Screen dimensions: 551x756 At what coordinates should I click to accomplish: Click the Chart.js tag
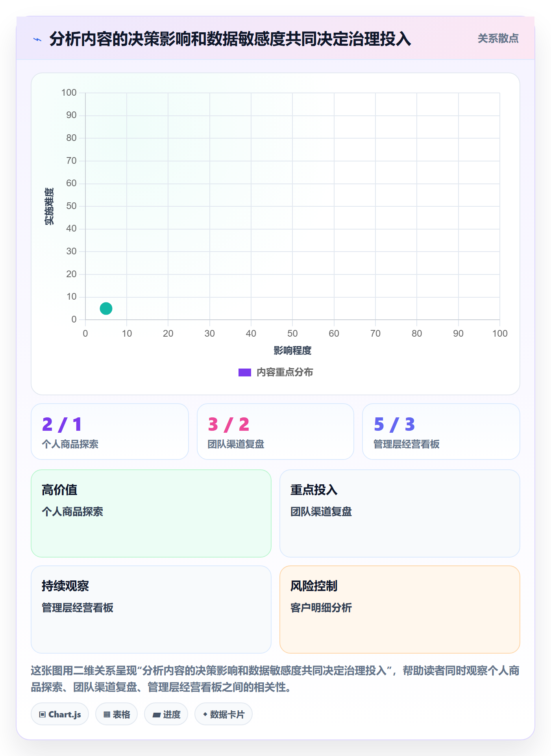coord(60,714)
